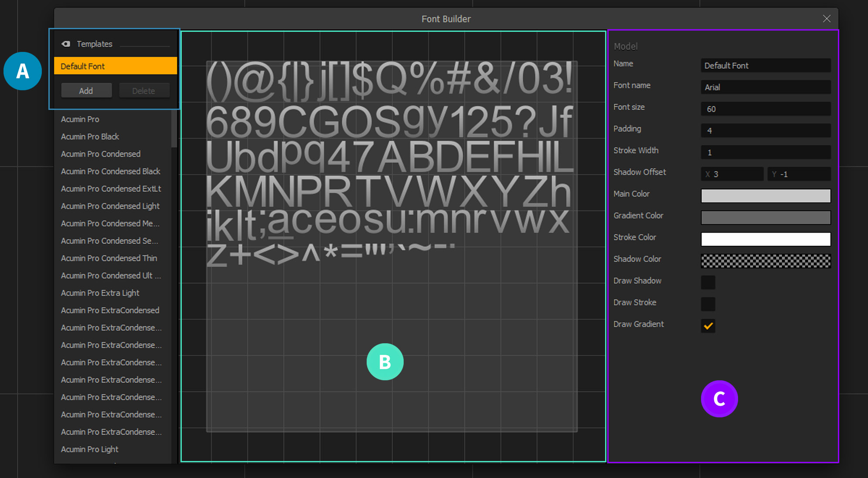Viewport: 868px width, 478px height.
Task: Choose Acumin Pro Condensed Light font
Action: pos(110,206)
